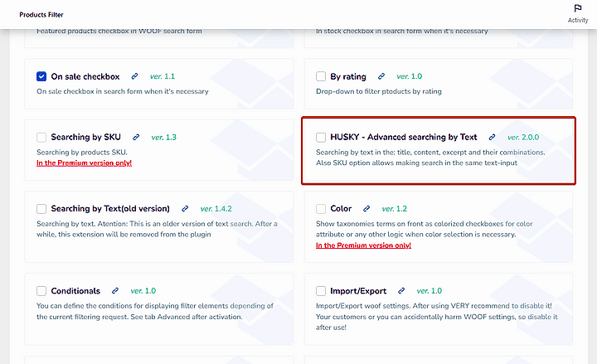Open Premium version link under Color
The width and height of the screenshot is (597, 364).
pyautogui.click(x=363, y=246)
